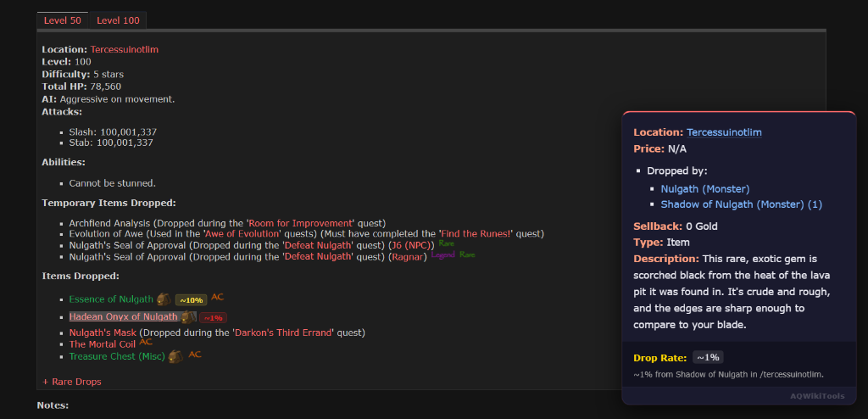The width and height of the screenshot is (868, 419).
Task: Click bag icon beside Hadean Onyx of Nulgath
Action: [189, 317]
